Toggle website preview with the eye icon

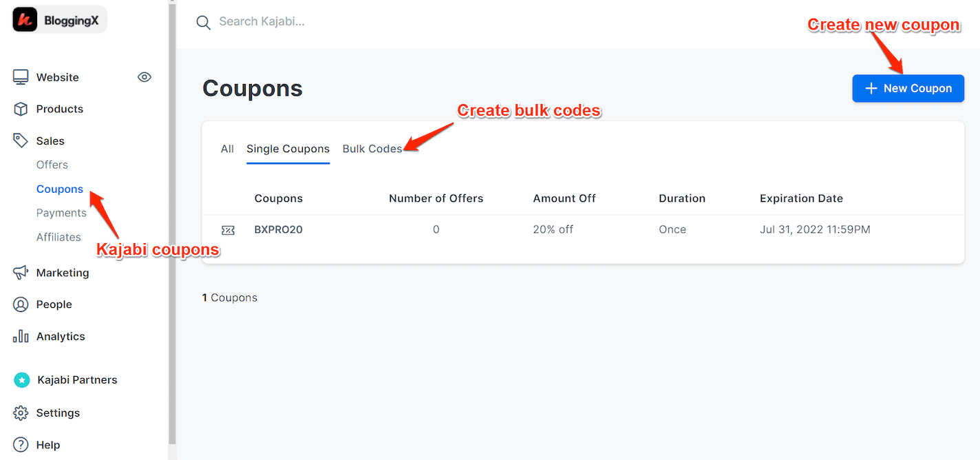pyautogui.click(x=145, y=77)
